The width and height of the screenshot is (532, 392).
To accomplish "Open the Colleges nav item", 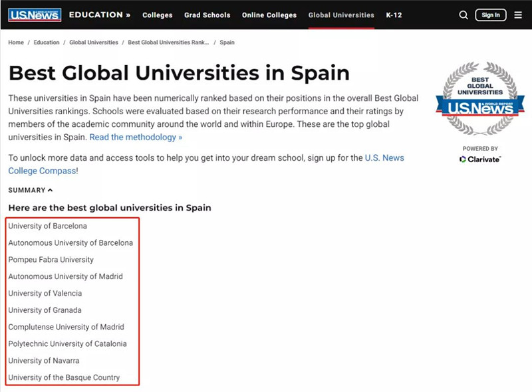I will [157, 15].
